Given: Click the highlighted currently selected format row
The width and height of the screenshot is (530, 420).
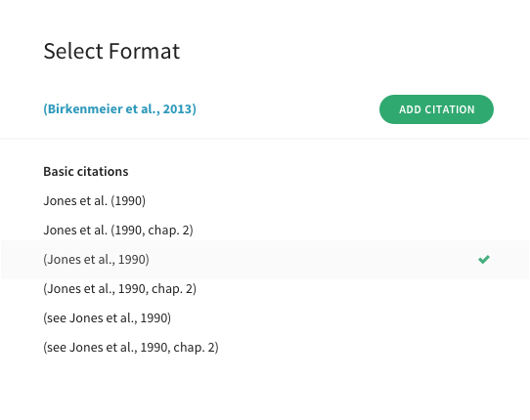Looking at the screenshot, I should (265, 260).
